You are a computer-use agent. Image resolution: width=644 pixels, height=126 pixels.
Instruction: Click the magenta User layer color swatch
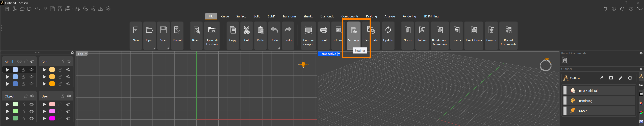point(52,118)
